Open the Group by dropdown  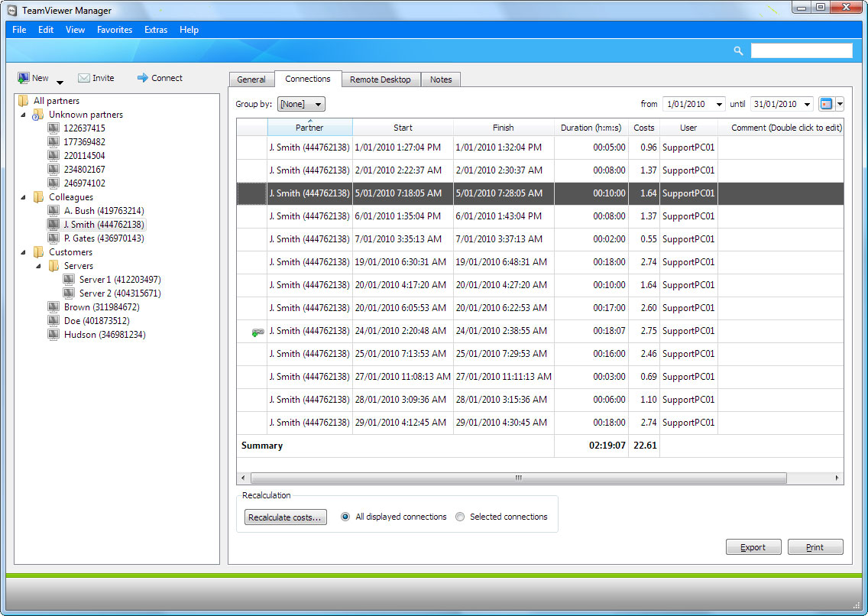(301, 104)
